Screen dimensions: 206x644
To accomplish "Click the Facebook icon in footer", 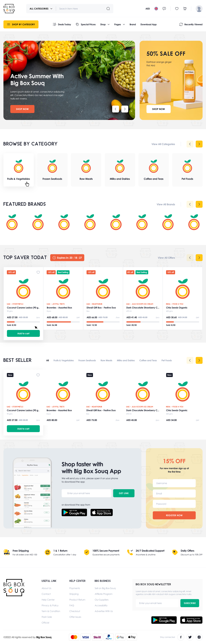I will tap(181, 637).
